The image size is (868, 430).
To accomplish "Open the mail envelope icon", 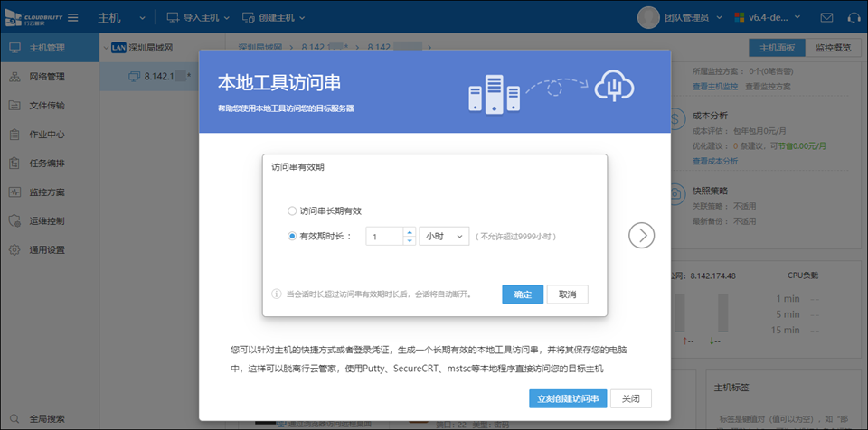I will [x=826, y=17].
